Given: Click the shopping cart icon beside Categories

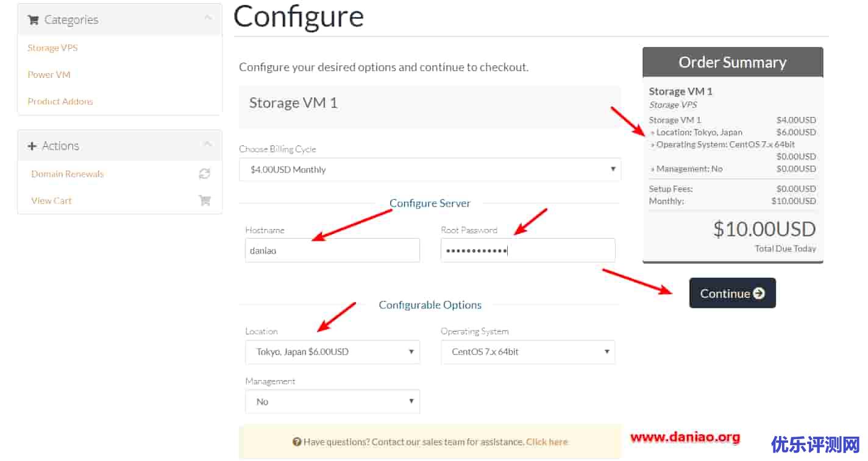Looking at the screenshot, I should coord(33,20).
